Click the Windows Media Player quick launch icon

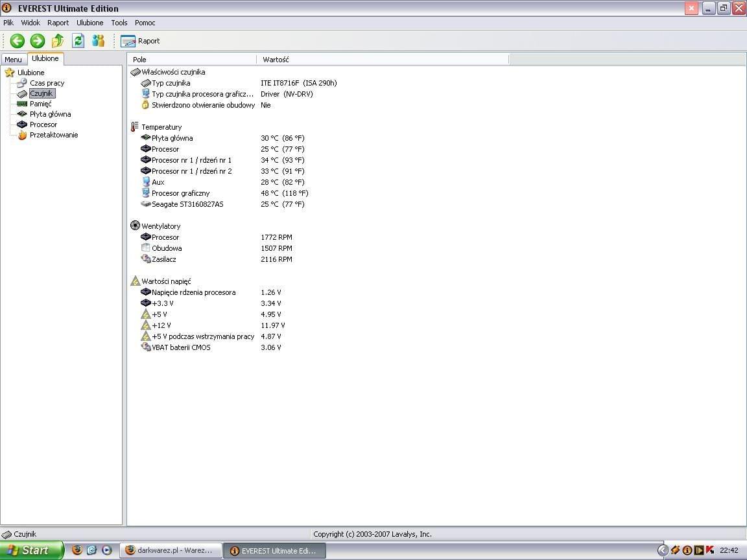tap(107, 550)
